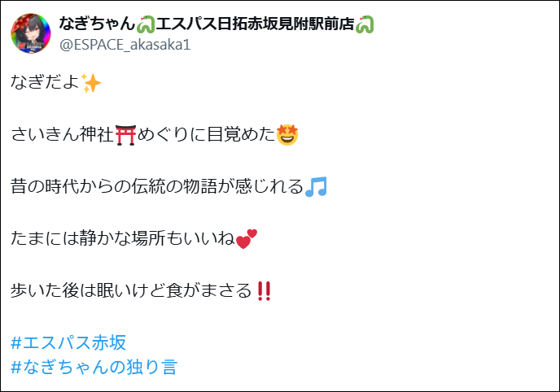Click the blue music notes emoji
Image resolution: width=560 pixels, height=392 pixels.
pos(316,186)
